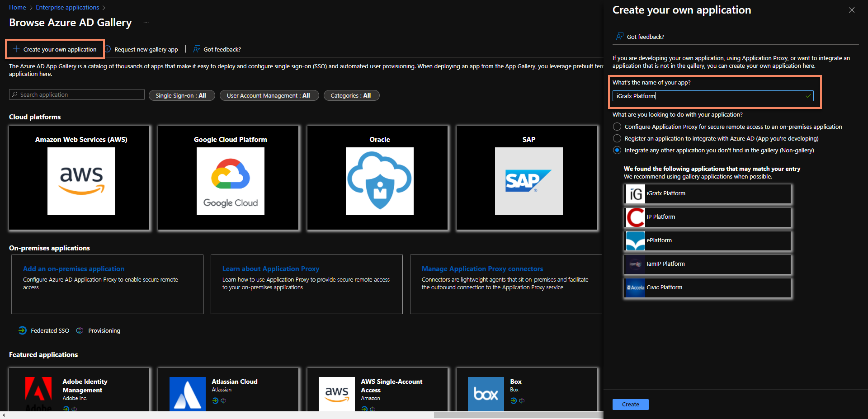Select Configure Application Proxy radio option
This screenshot has height=419, width=868.
(x=617, y=127)
